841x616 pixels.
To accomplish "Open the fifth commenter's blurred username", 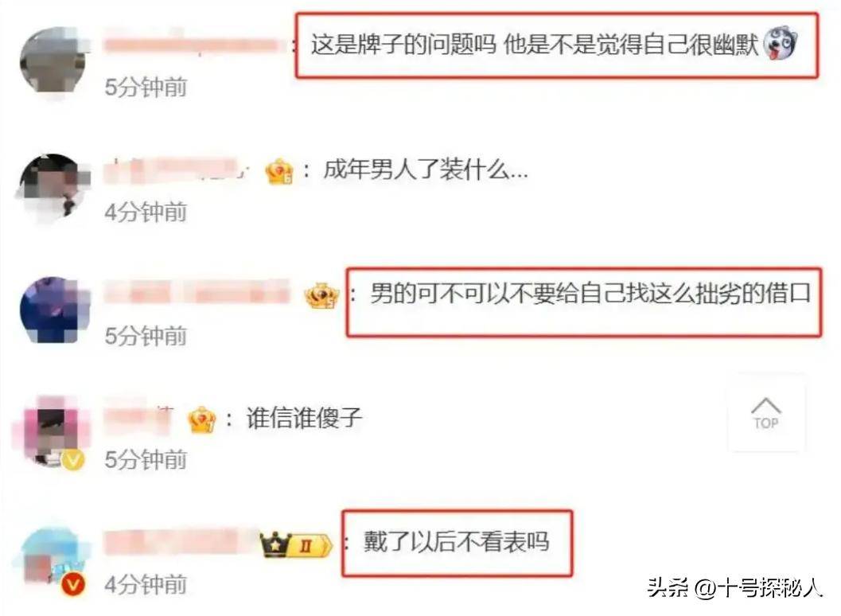I will pos(180,543).
